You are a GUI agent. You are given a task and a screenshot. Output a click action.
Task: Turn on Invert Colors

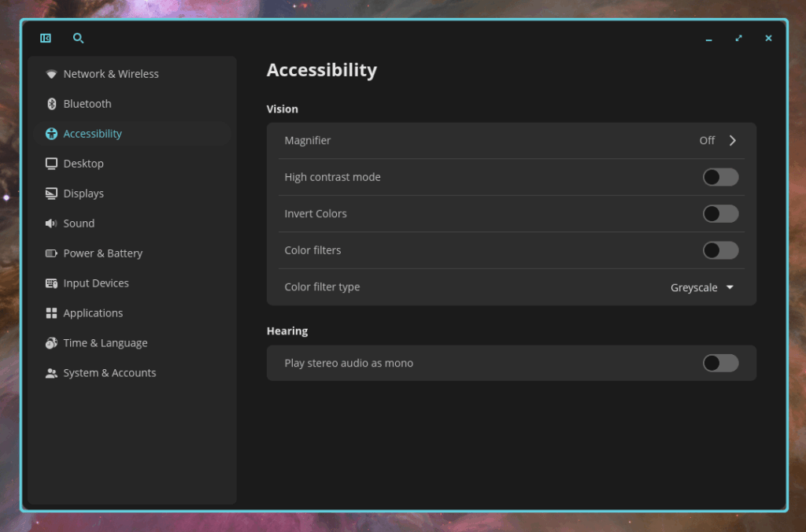click(x=720, y=213)
